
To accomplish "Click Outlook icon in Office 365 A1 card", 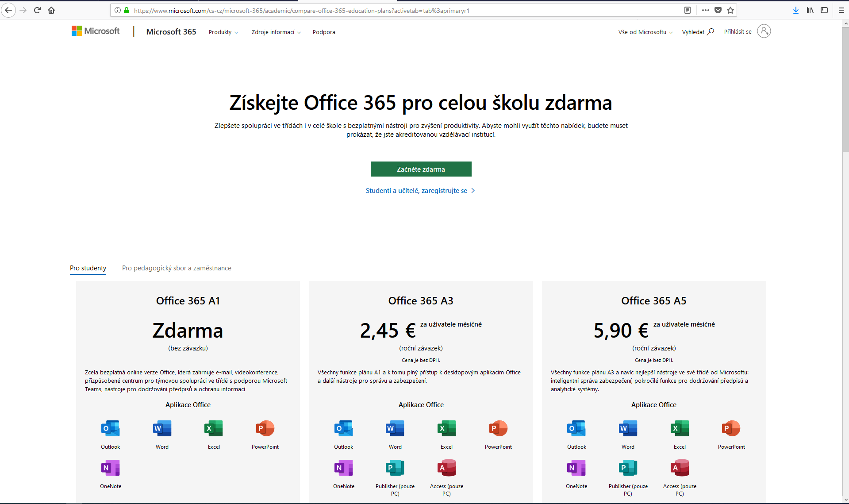I will [x=111, y=428].
